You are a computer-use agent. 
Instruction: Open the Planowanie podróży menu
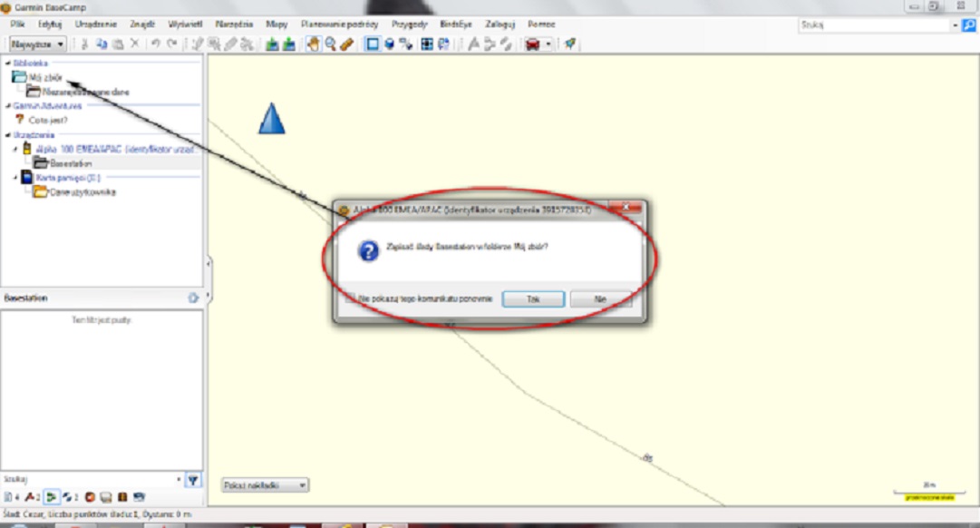pyautogui.click(x=339, y=24)
